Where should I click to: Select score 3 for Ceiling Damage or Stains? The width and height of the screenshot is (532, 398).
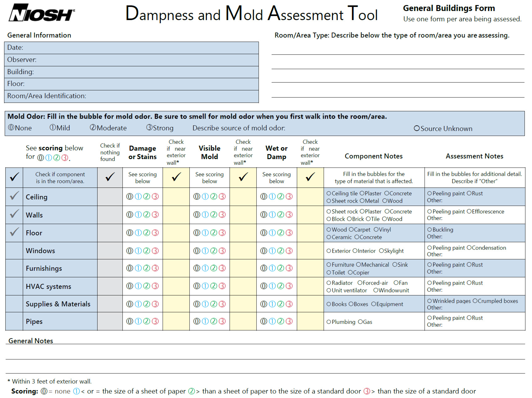[x=155, y=196]
